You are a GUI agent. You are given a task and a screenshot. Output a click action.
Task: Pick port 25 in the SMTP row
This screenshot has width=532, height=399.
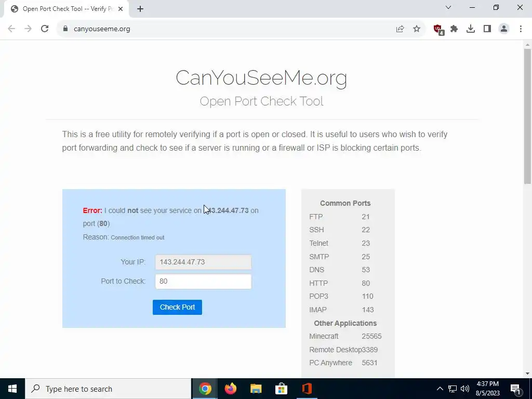(365, 257)
